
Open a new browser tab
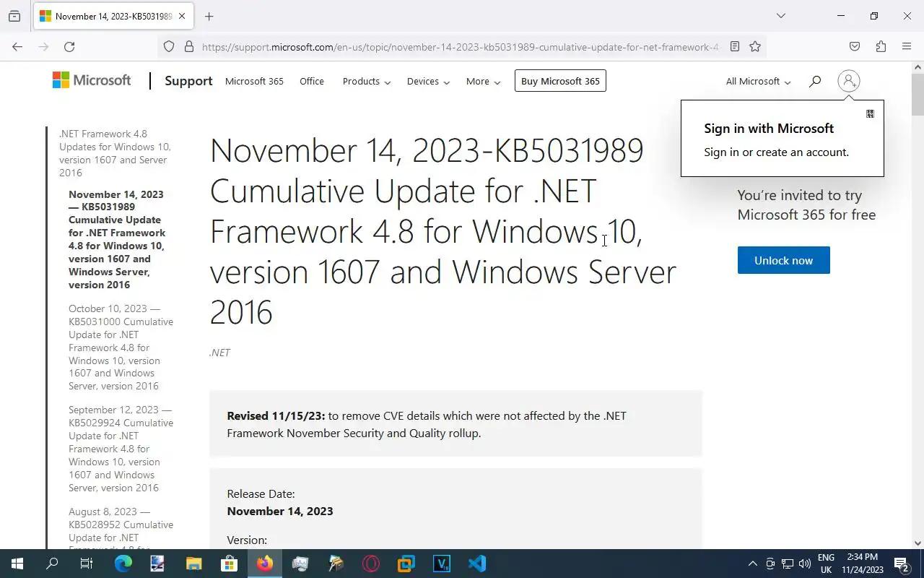tap(209, 16)
